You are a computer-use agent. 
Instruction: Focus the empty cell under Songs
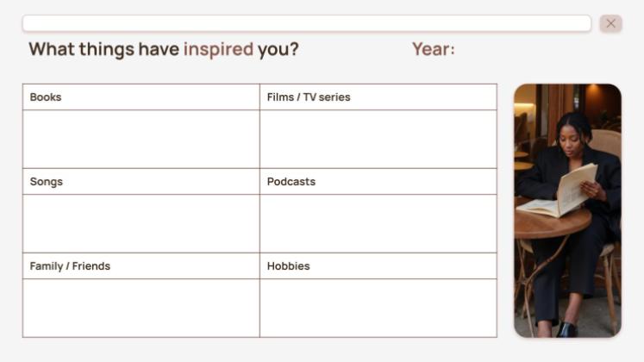tap(141, 223)
